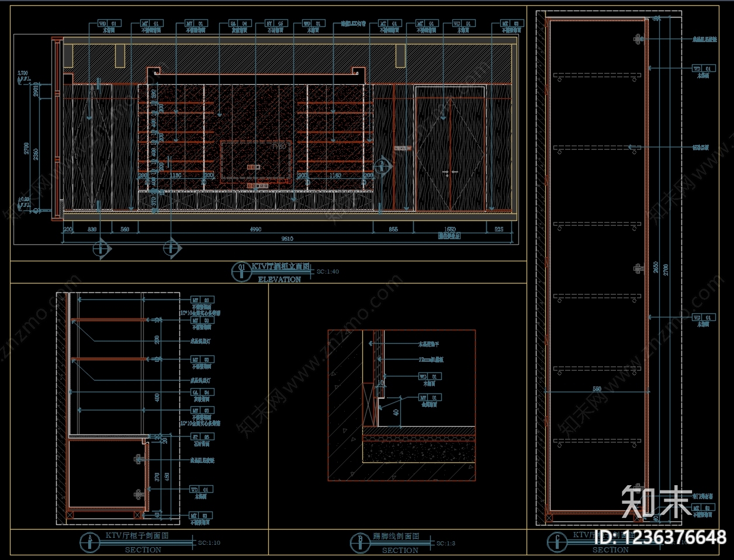Select the 560 dimension below the elevation
The width and height of the screenshot is (734, 560).
tap(124, 230)
